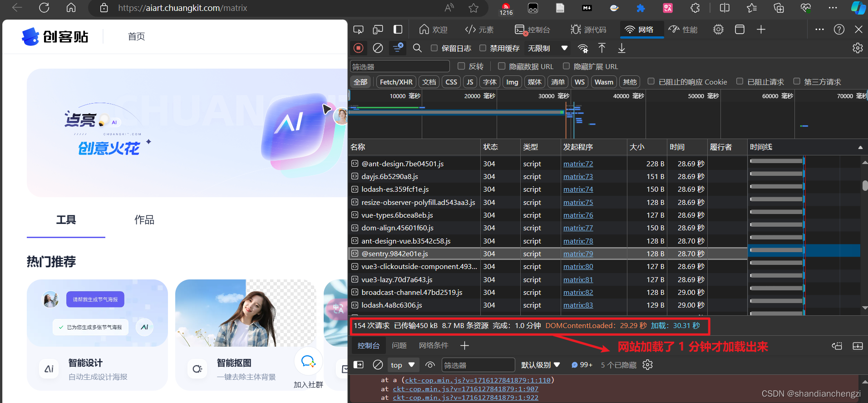The height and width of the screenshot is (403, 868).
Task: Clear console with the prohibit icon
Action: click(x=378, y=365)
